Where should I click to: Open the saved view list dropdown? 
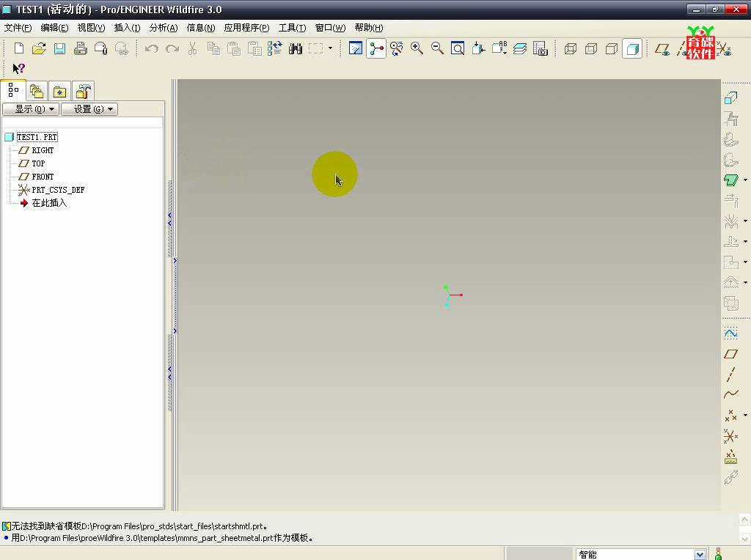click(499, 48)
